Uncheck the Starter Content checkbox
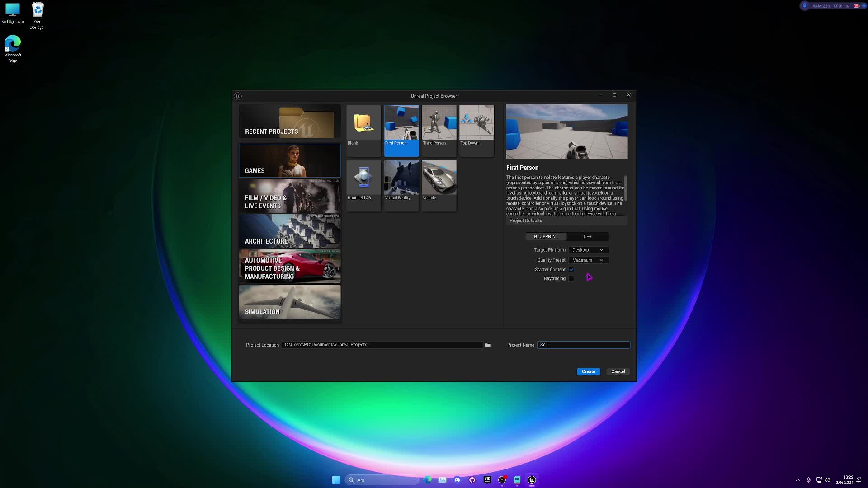The image size is (868, 488). pyautogui.click(x=571, y=270)
